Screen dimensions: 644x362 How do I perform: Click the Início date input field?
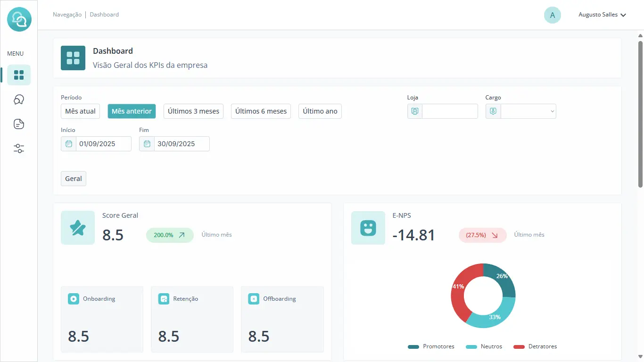[103, 144]
